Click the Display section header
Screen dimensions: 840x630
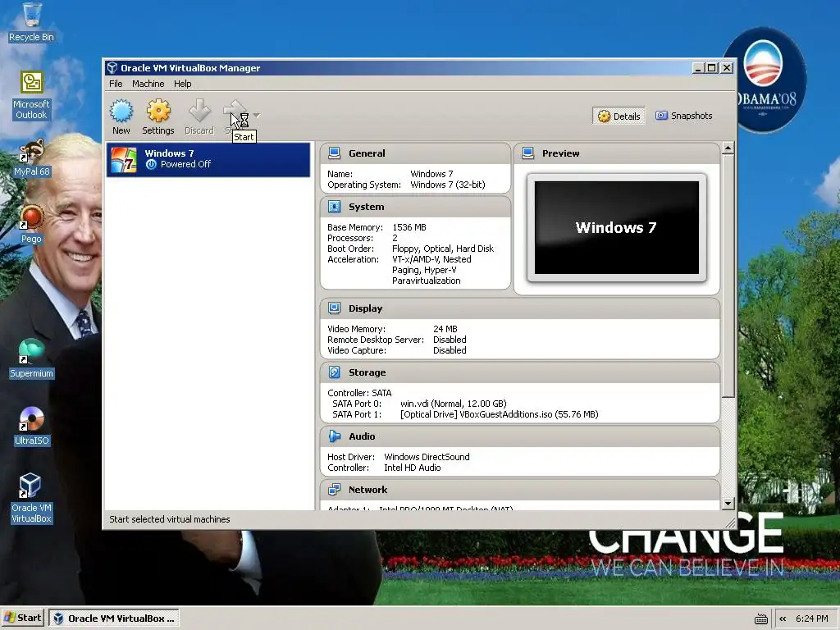point(519,308)
